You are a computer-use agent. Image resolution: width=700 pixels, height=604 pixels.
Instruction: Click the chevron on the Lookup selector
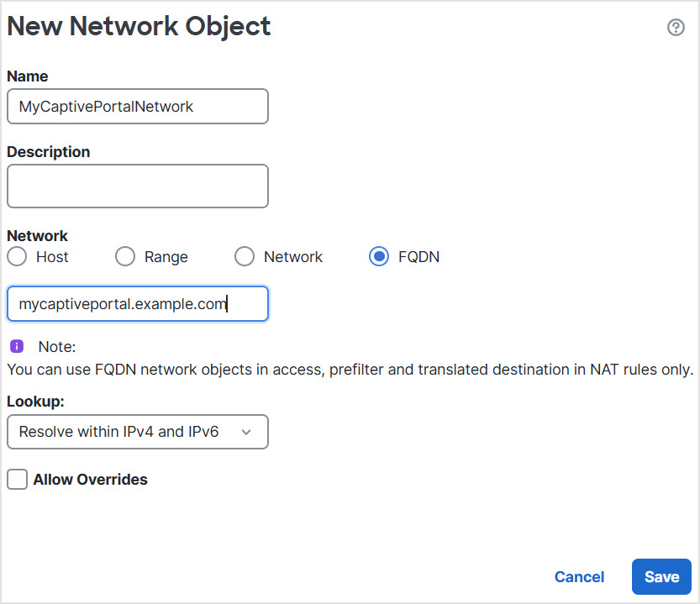tap(246, 432)
